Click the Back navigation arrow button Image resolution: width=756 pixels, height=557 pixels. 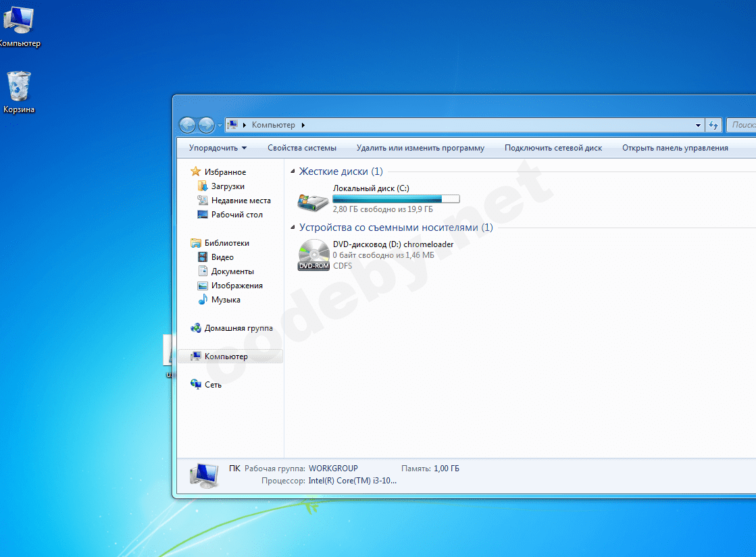(187, 125)
